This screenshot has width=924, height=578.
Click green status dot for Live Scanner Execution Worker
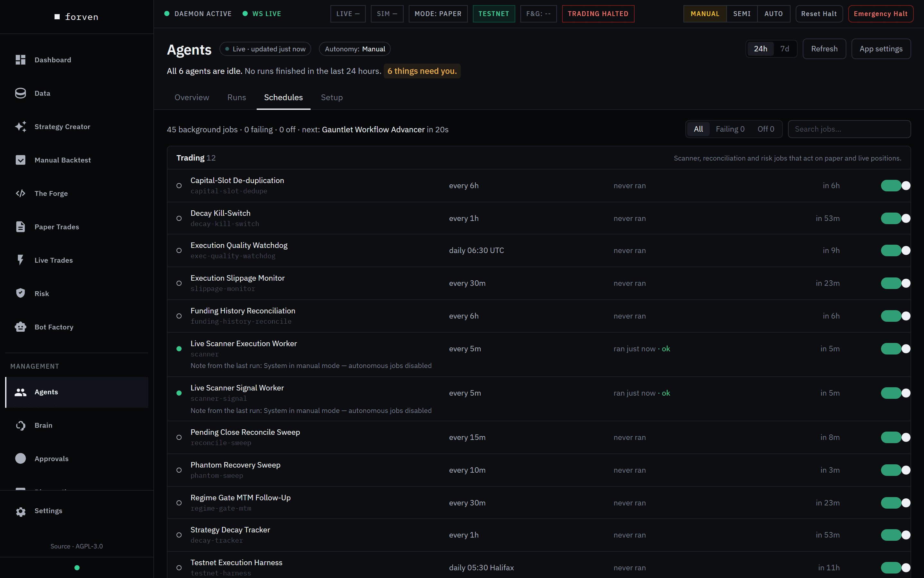click(179, 349)
